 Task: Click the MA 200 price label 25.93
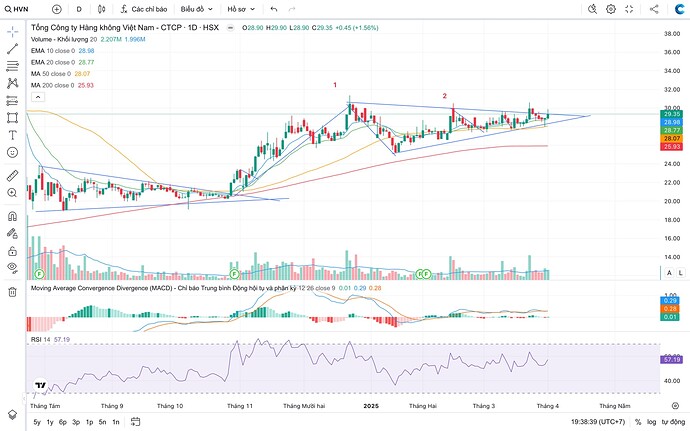click(671, 147)
